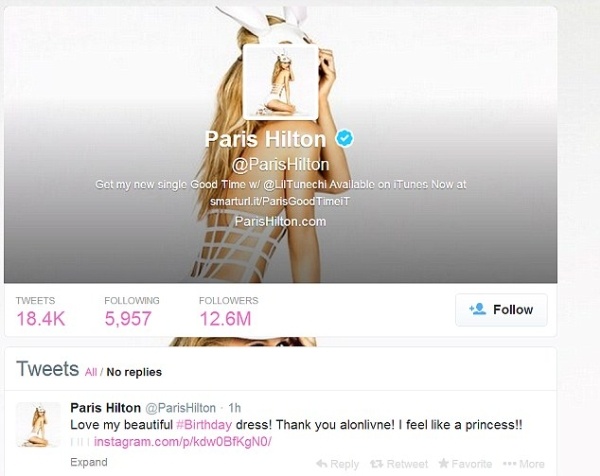Open the instagram.com link in tweet

pos(183,442)
